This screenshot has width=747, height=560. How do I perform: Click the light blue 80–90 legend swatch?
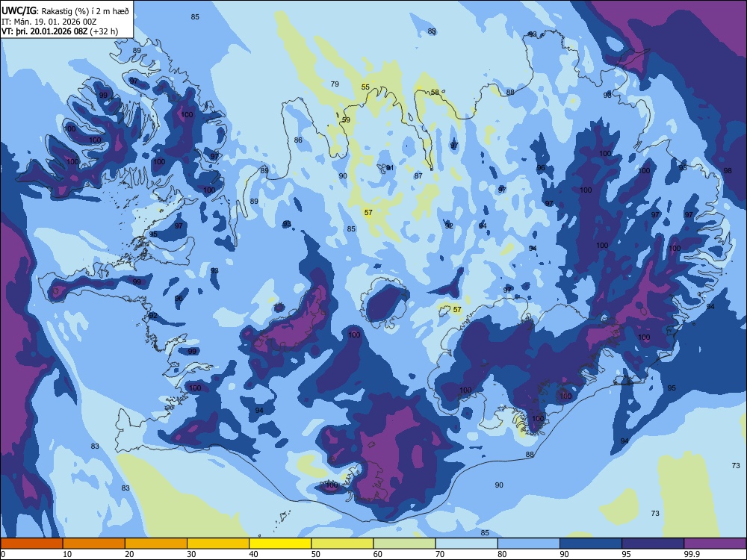click(529, 544)
